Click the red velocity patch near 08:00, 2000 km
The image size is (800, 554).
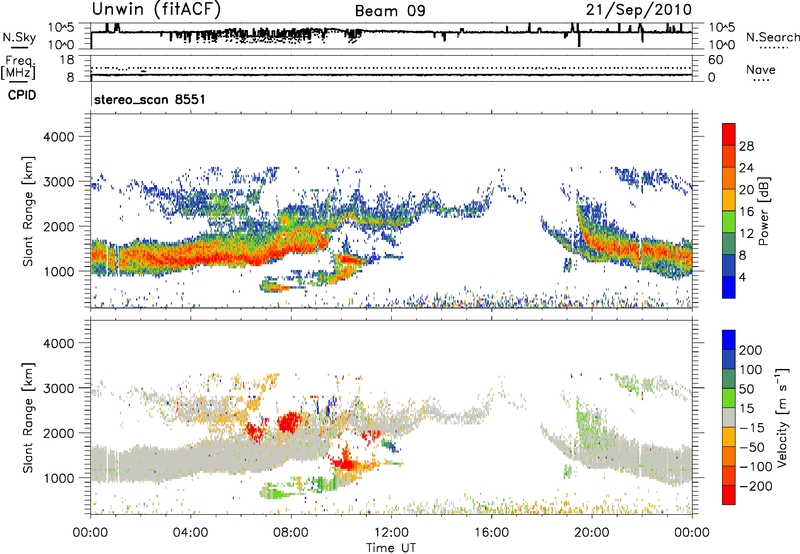(290, 422)
